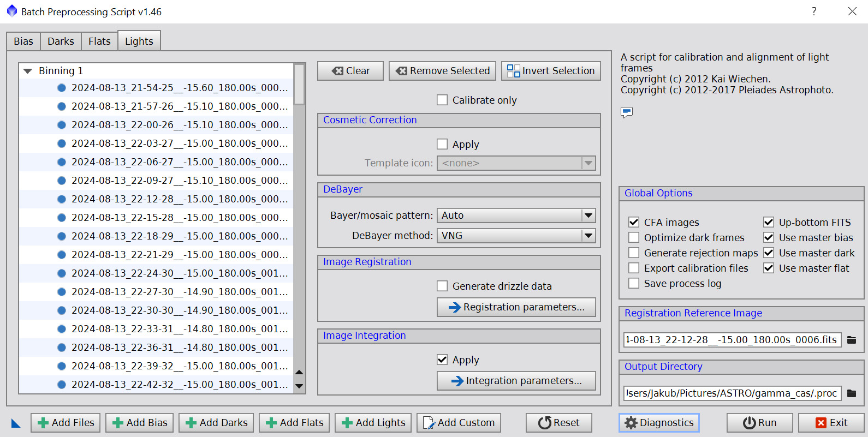The width and height of the screenshot is (868, 437).
Task: Uncheck Use master dark
Action: pyautogui.click(x=769, y=253)
